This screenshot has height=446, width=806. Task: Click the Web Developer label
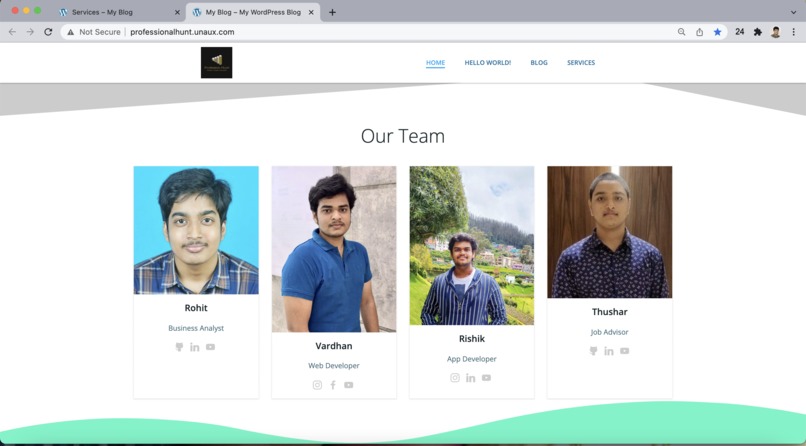tap(334, 366)
